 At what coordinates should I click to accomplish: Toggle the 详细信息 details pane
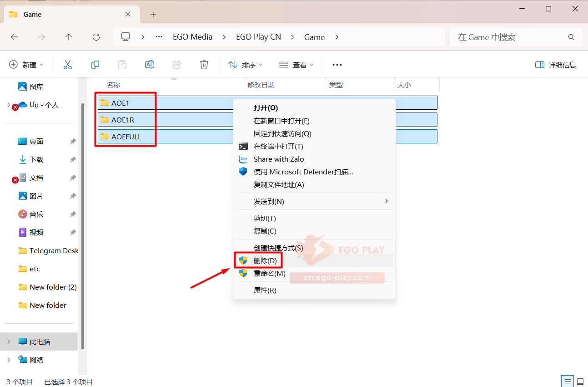(x=556, y=65)
